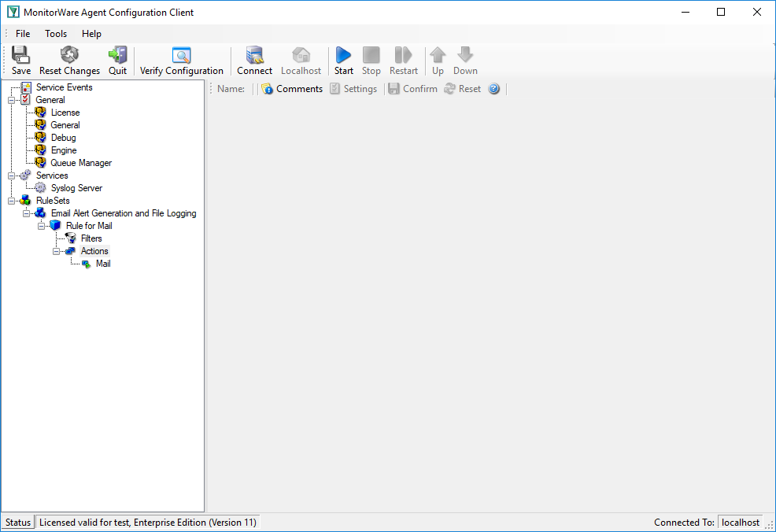Image resolution: width=776 pixels, height=532 pixels.
Task: Click the Status label in status bar
Action: (18, 523)
